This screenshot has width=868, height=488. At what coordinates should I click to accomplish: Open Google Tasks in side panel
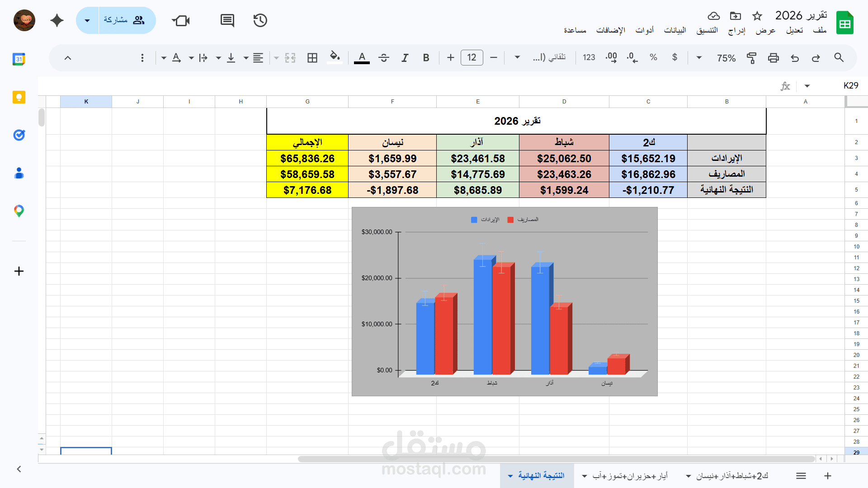point(19,135)
